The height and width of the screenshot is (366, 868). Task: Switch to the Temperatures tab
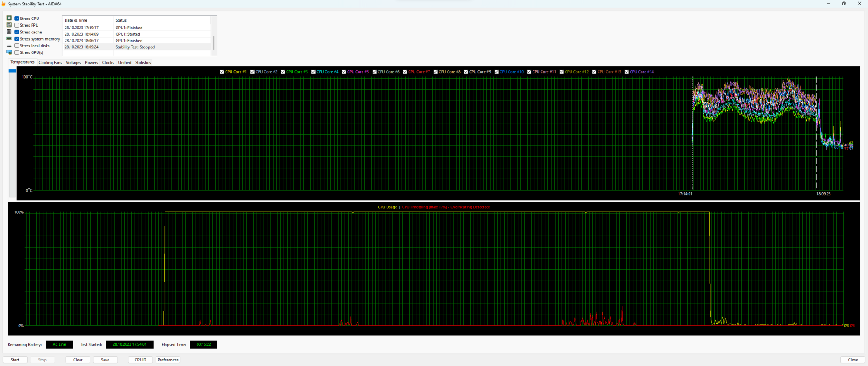22,62
